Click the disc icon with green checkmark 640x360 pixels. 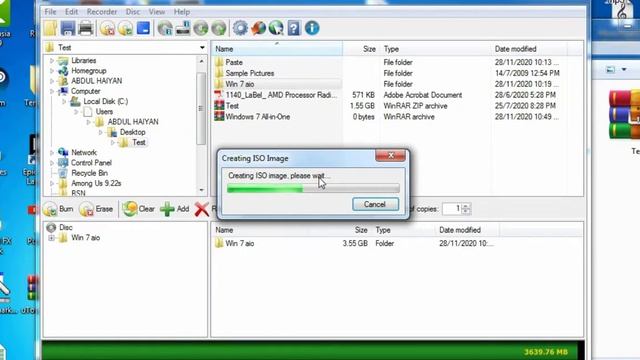tap(125, 28)
